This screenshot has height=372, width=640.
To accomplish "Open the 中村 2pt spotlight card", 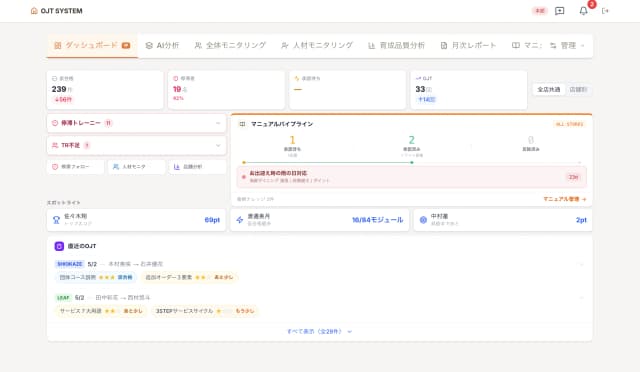I will pos(503,220).
